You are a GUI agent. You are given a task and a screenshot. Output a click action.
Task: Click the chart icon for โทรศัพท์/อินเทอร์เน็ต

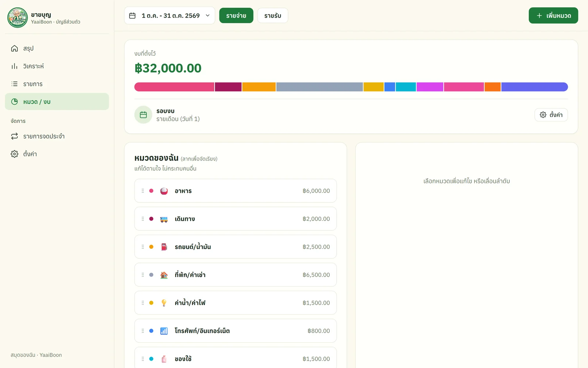click(164, 331)
